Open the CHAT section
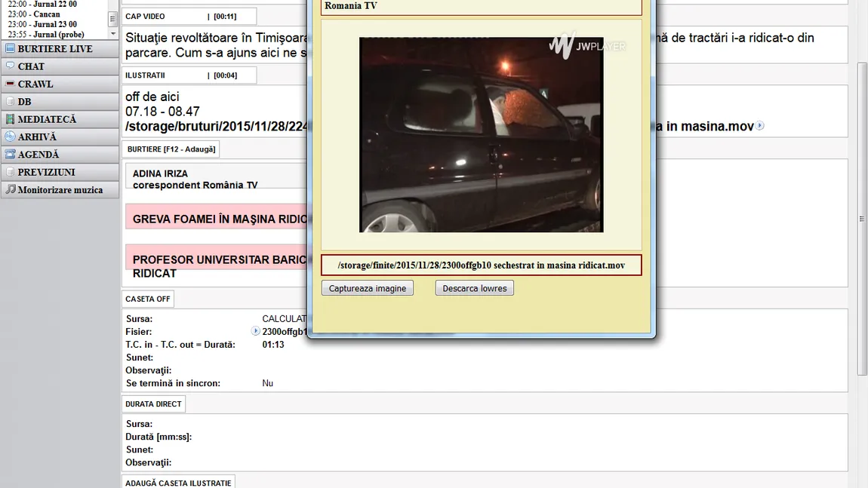The width and height of the screenshot is (868, 488). tap(60, 66)
